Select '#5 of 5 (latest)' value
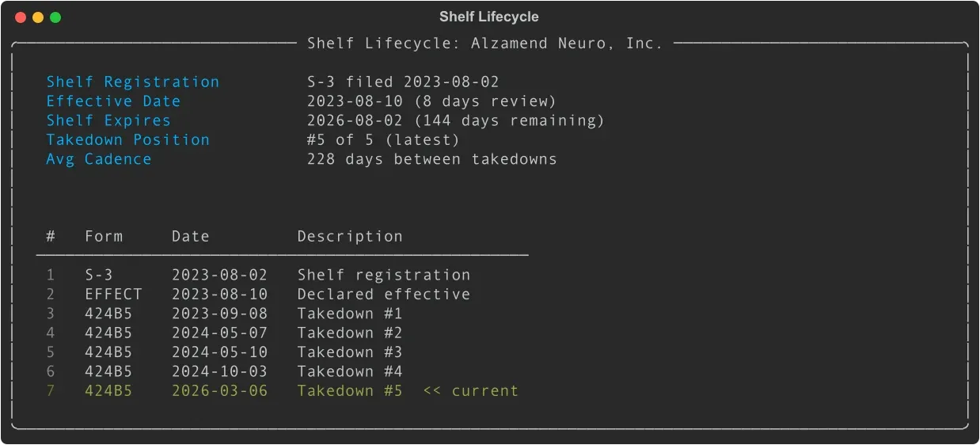 (384, 140)
